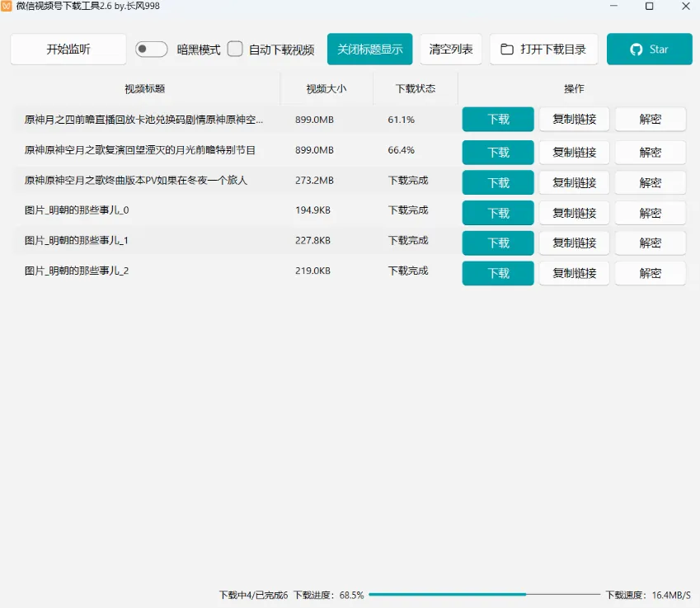Viewport: 700px width, 608px height.
Task: Click 解密 for the 原神月之四前瞻直播回放 row
Action: coord(650,120)
